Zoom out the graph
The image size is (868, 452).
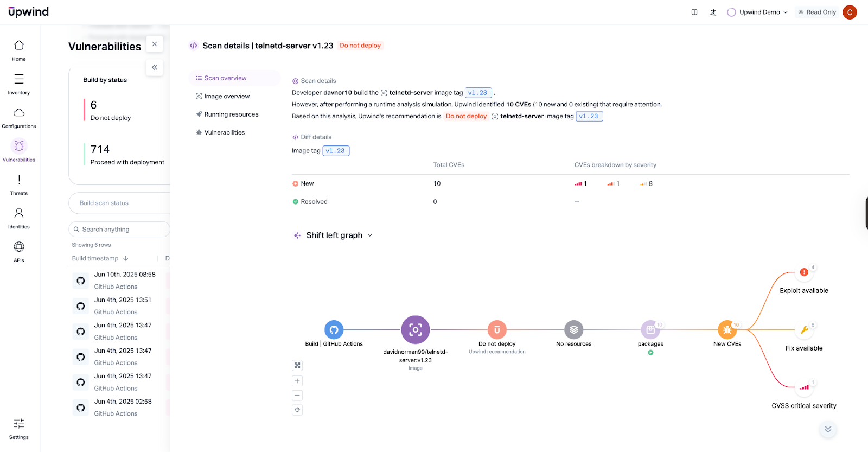coord(297,396)
